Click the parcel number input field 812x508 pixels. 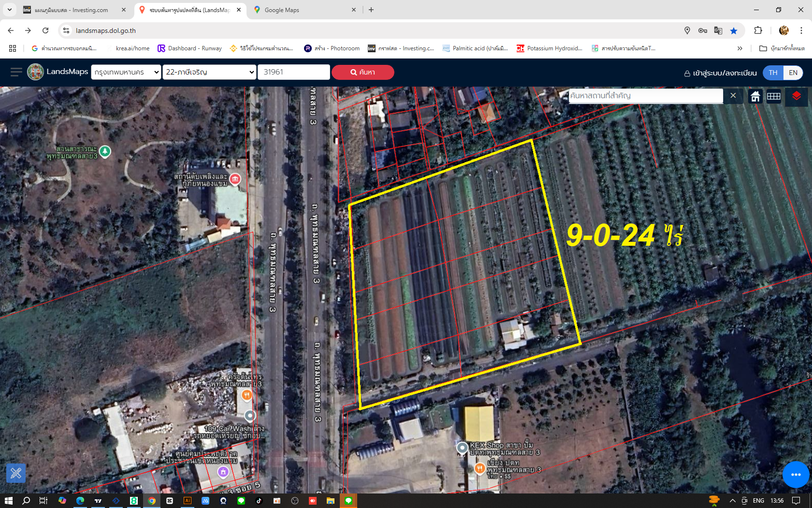tap(293, 72)
